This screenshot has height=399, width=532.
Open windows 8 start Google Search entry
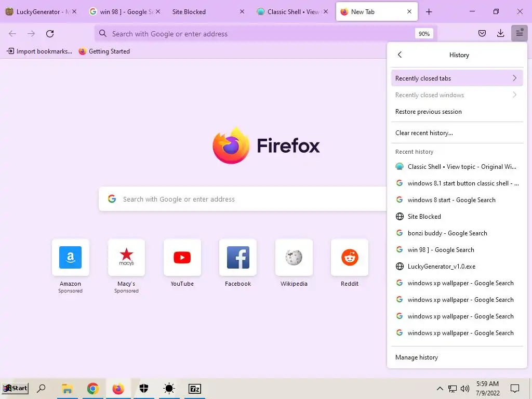click(457, 200)
